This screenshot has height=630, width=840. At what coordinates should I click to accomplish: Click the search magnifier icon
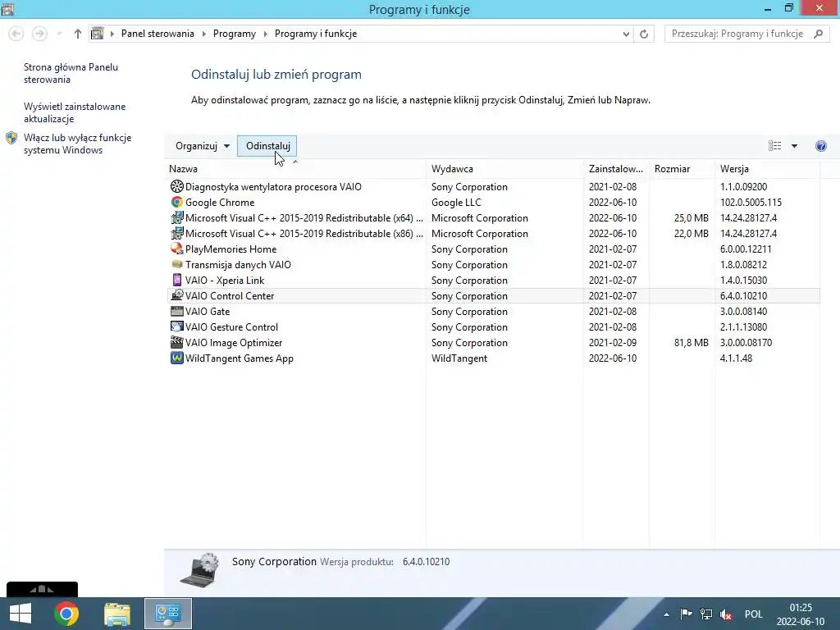[818, 34]
